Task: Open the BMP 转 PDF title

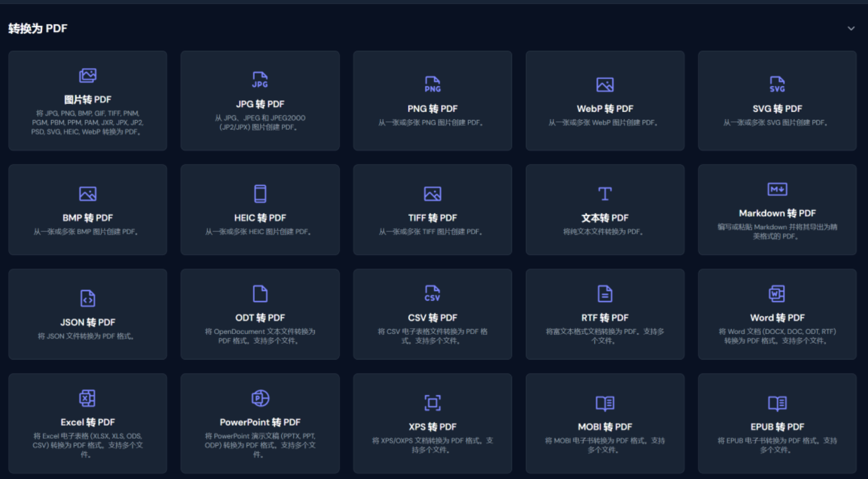Action: click(88, 218)
